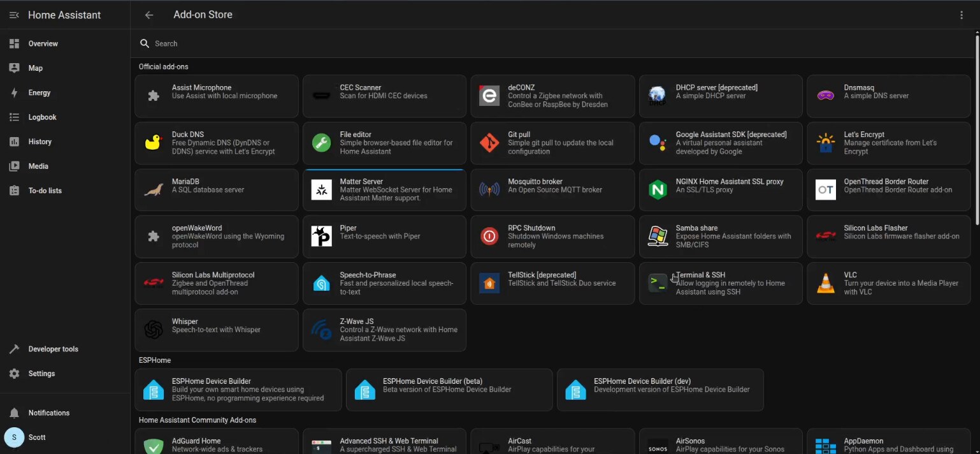Open the openWakeWord add-on card
The height and width of the screenshot is (454, 980).
pyautogui.click(x=217, y=237)
